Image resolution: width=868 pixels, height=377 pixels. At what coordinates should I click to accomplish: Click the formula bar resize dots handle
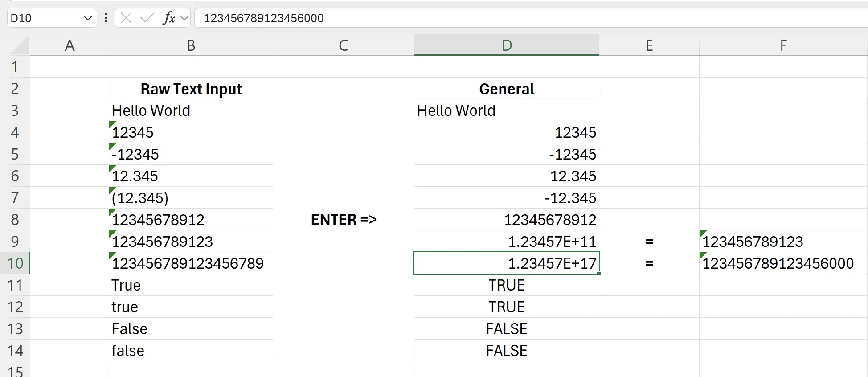(106, 18)
